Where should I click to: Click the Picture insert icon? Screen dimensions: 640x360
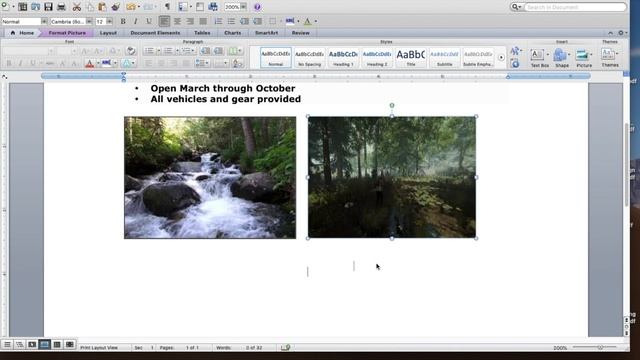pos(584,58)
